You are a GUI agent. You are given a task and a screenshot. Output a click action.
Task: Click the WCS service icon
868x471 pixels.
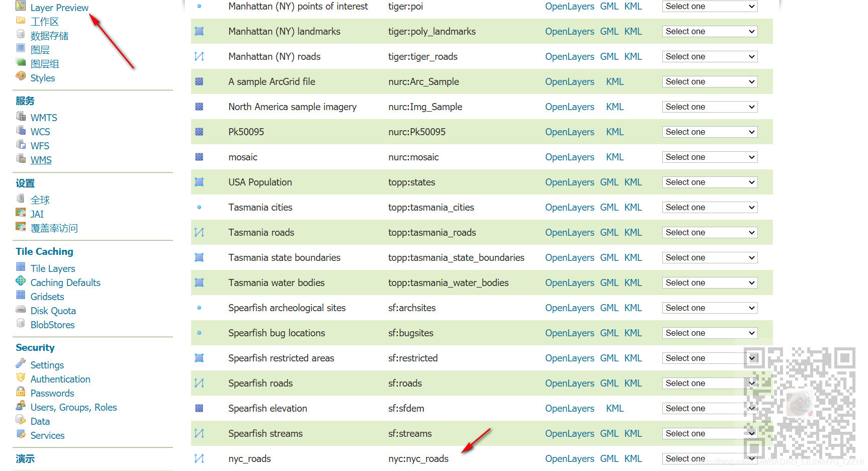(x=21, y=130)
